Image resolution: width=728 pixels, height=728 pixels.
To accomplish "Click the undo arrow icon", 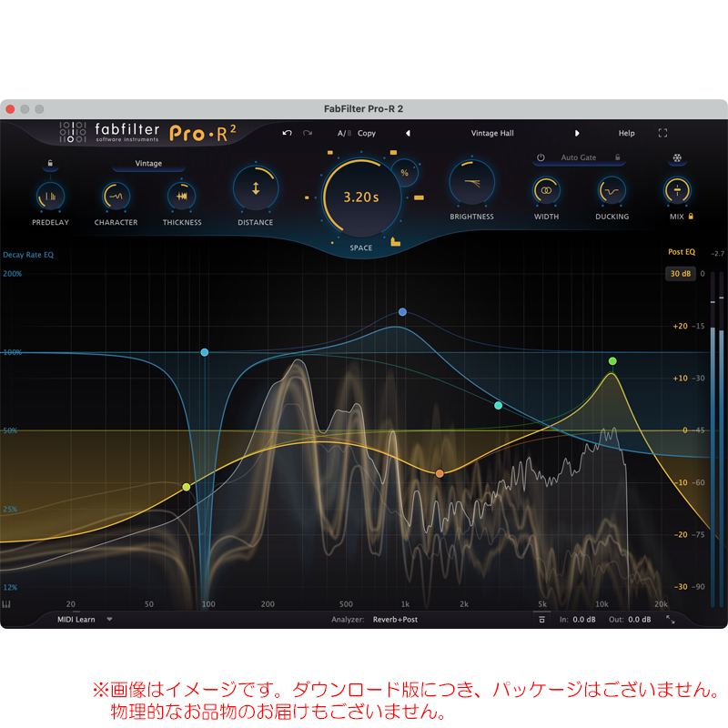I will pyautogui.click(x=287, y=133).
